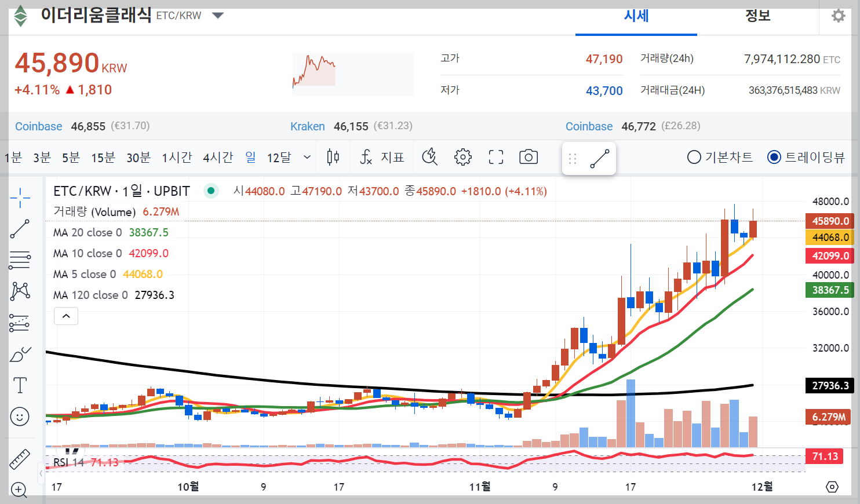The image size is (860, 504).
Task: Select the 4시간 timeframe
Action: pos(218,158)
